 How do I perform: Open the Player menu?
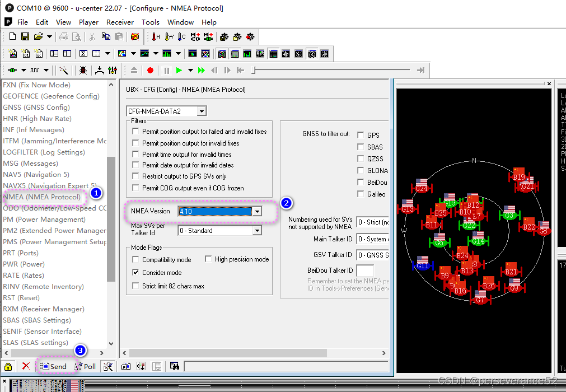[89, 22]
